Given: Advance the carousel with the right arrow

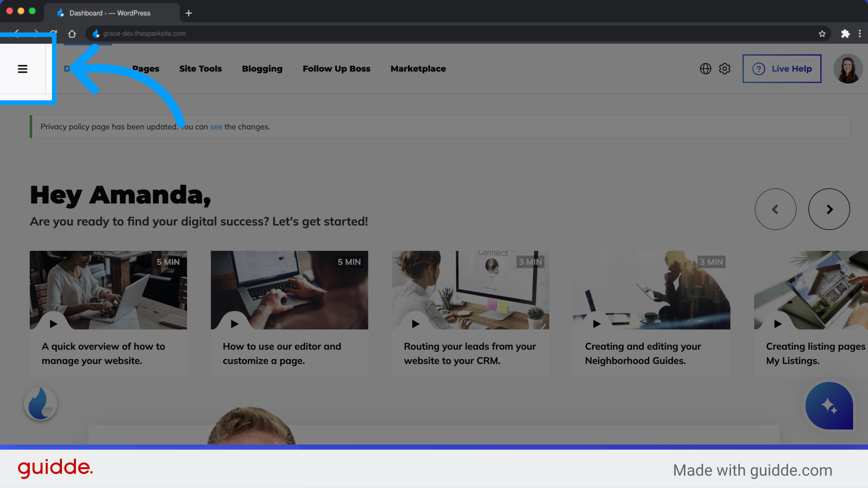Looking at the screenshot, I should pos(829,209).
